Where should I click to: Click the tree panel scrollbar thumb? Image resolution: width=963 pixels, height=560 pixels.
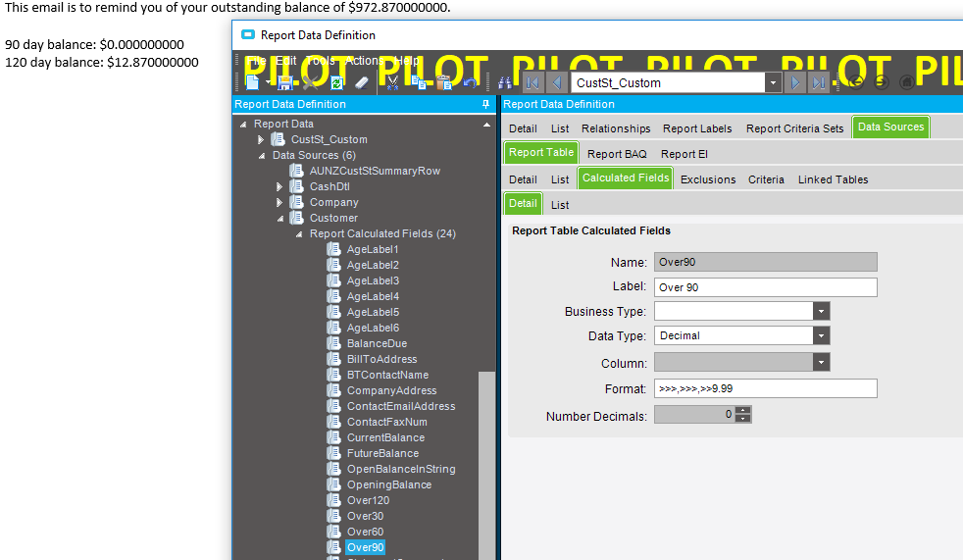(486, 465)
